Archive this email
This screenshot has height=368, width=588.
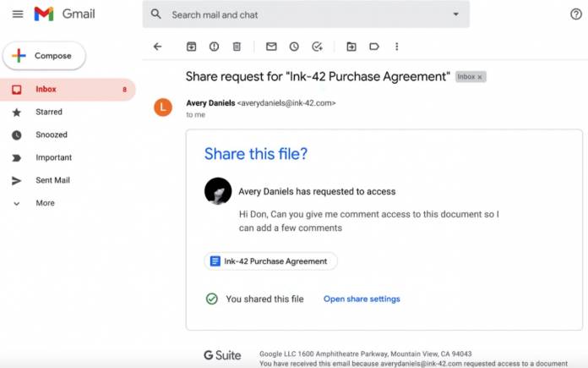point(191,47)
